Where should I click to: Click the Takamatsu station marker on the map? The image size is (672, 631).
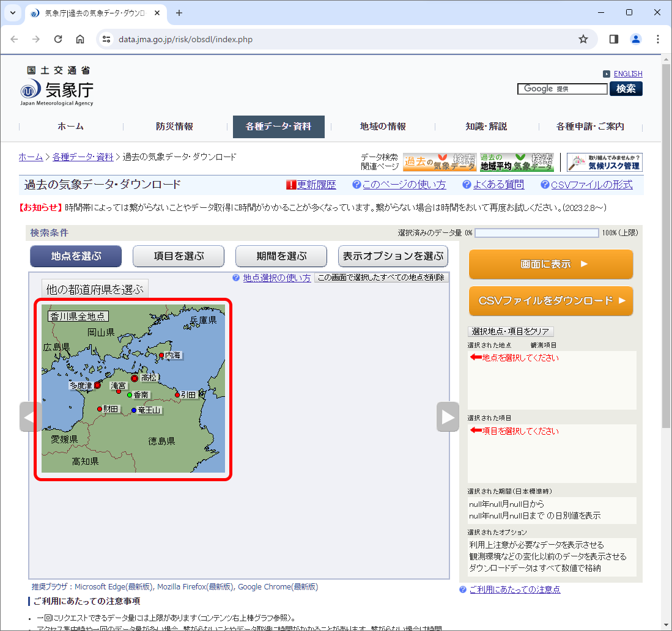tap(135, 378)
